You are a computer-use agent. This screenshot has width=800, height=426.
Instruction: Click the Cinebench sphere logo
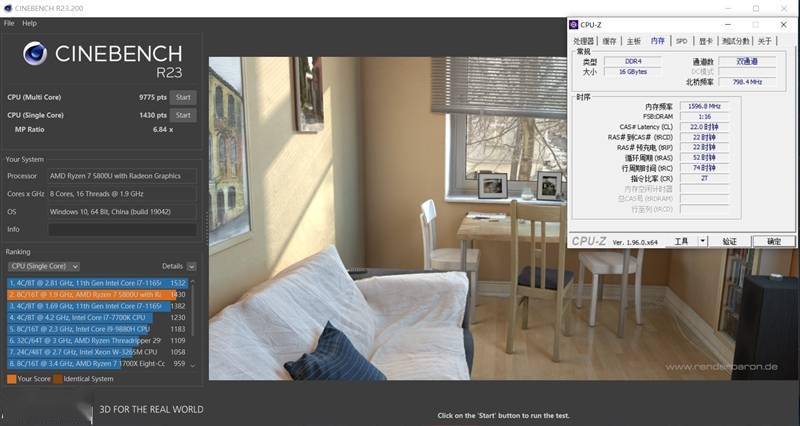[x=35, y=54]
